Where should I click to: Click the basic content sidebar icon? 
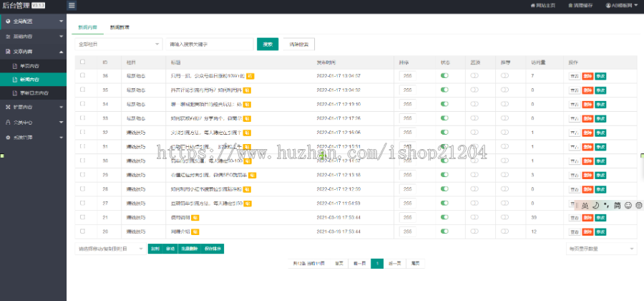pyautogui.click(x=8, y=37)
